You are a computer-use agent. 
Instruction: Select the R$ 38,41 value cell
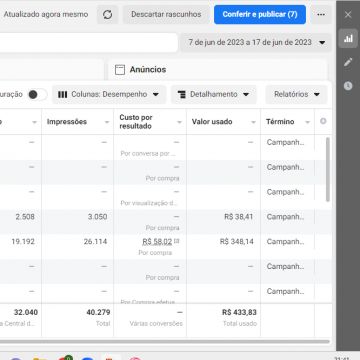239,217
